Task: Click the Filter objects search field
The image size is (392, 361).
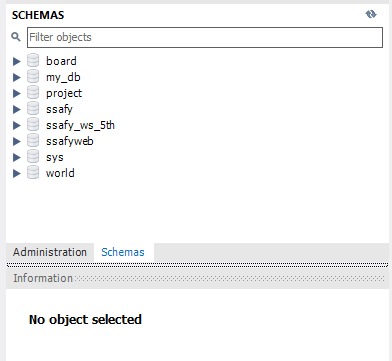Action: pyautogui.click(x=205, y=37)
